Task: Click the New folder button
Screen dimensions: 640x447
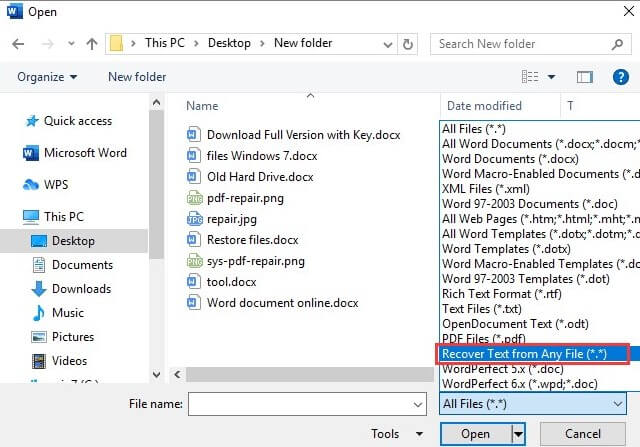Action: pyautogui.click(x=137, y=77)
